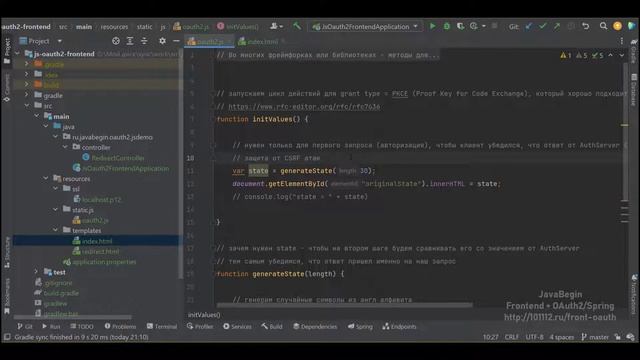
Task: Open the editor tabs more options menu
Action: 622,41
